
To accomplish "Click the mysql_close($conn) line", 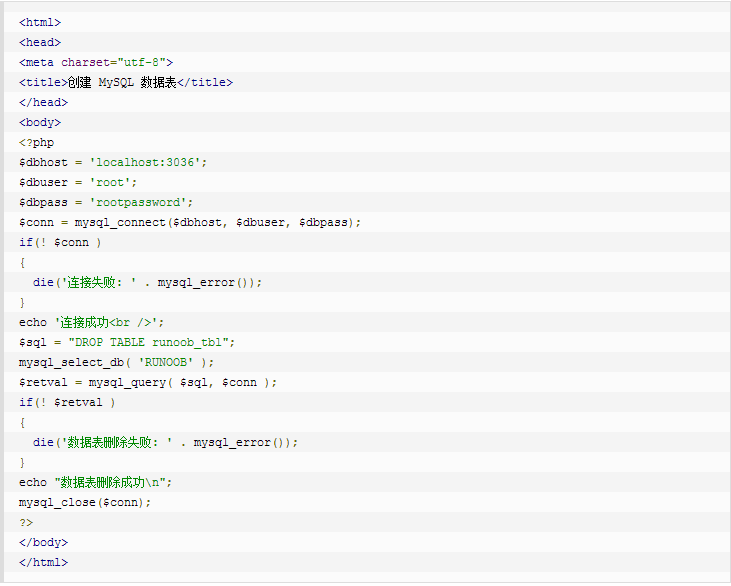I will coord(85,502).
